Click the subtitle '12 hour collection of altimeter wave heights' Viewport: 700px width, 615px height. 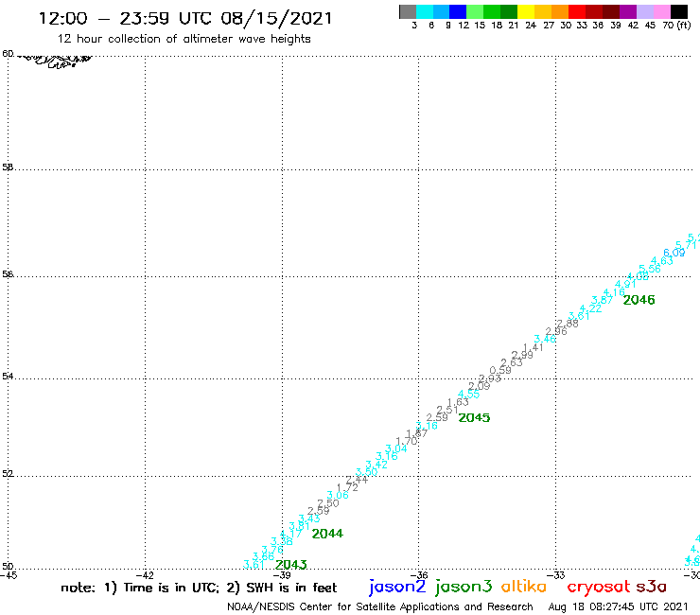(x=184, y=39)
